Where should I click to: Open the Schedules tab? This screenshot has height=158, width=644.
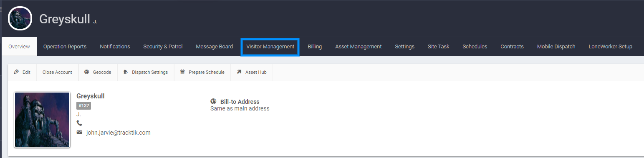coord(475,47)
